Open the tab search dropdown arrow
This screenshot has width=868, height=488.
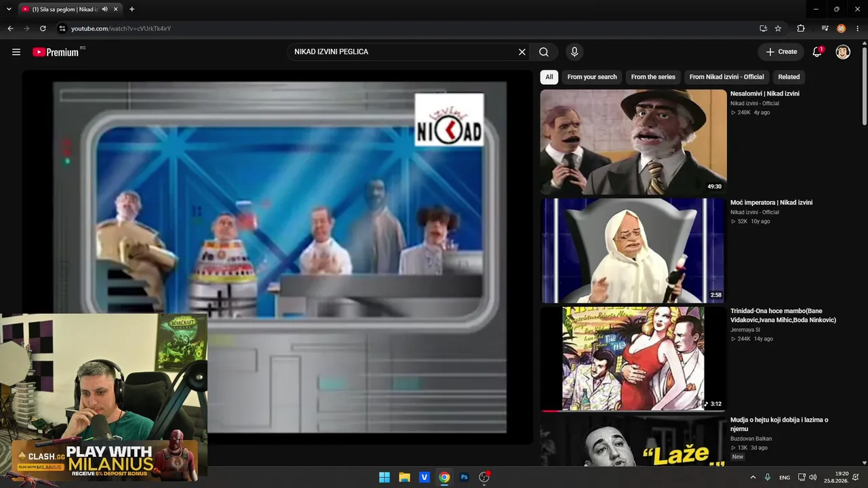coord(9,9)
